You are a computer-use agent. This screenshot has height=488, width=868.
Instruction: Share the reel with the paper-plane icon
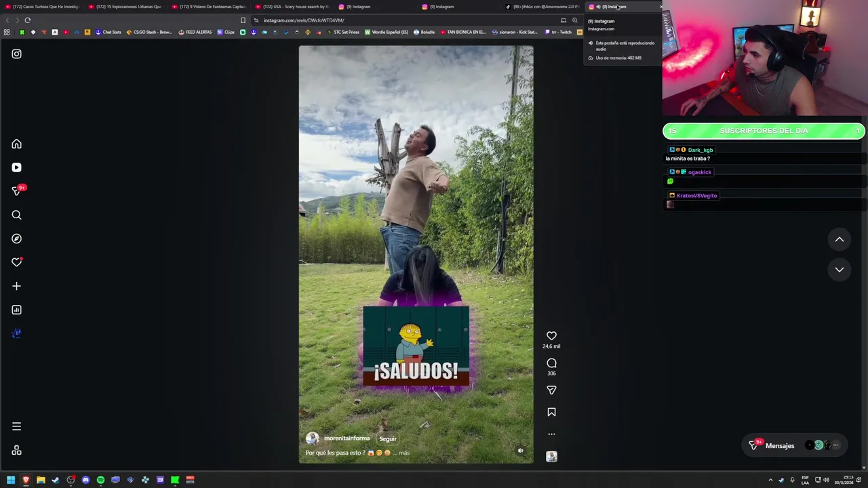(x=551, y=390)
